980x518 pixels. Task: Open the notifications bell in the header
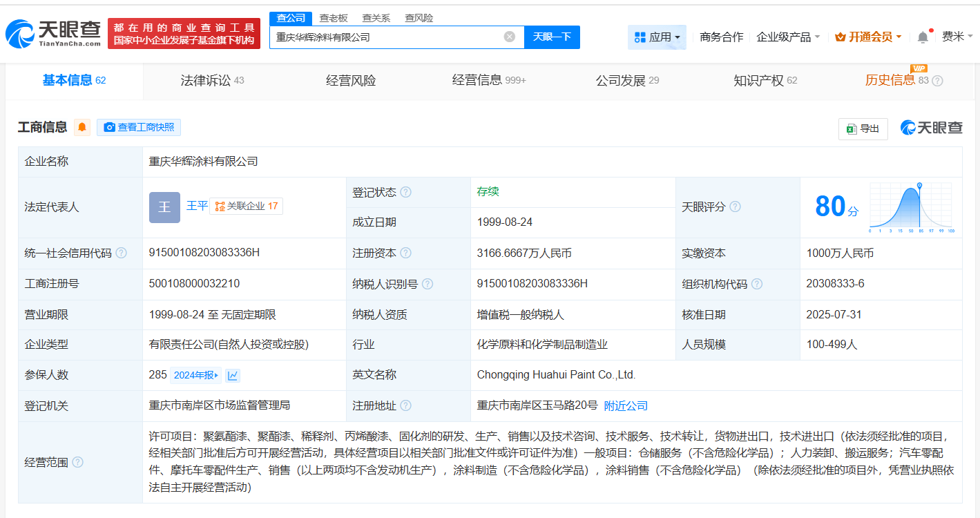[923, 37]
